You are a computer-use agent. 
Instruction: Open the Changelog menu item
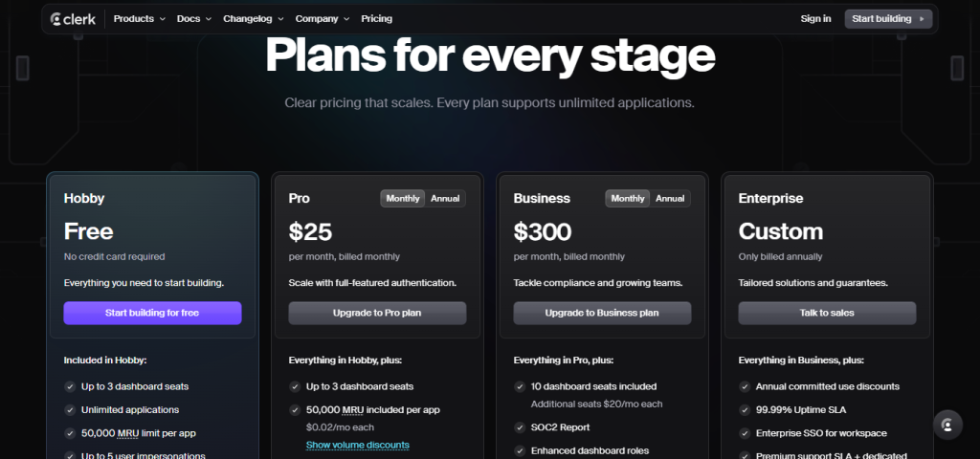253,18
